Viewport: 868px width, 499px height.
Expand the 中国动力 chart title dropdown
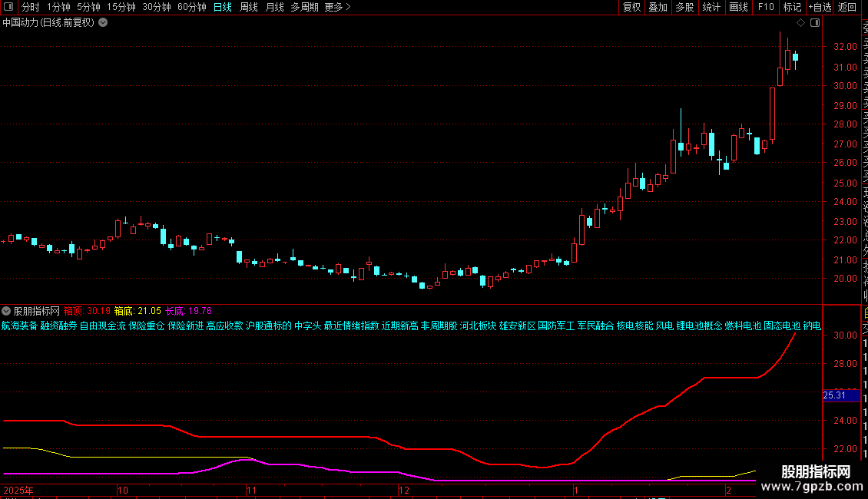click(103, 23)
